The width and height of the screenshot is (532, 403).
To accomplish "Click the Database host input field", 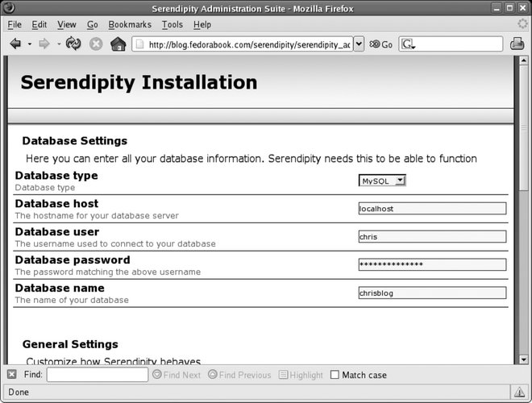I will [x=431, y=209].
